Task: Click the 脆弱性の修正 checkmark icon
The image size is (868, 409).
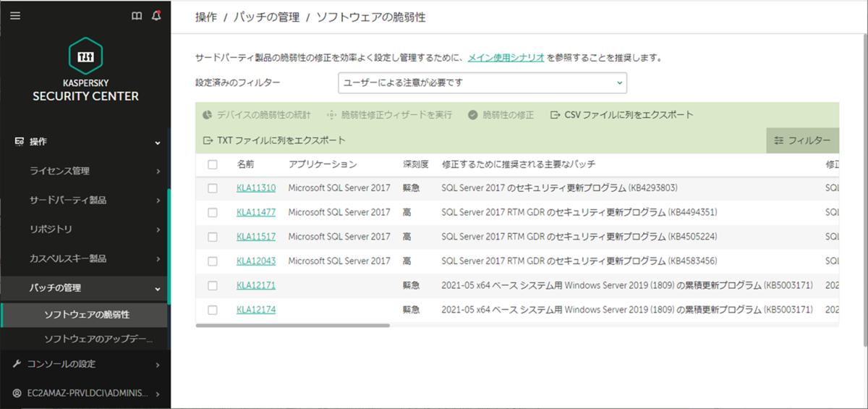Action: 473,114
